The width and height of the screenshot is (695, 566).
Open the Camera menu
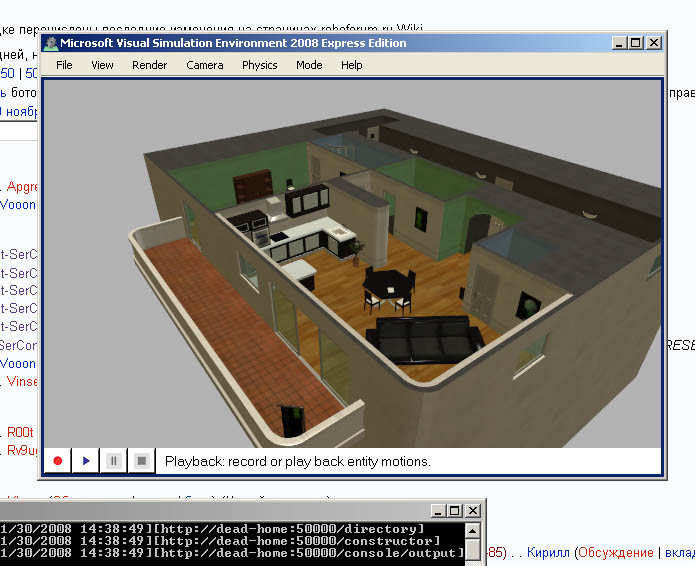pyautogui.click(x=205, y=65)
